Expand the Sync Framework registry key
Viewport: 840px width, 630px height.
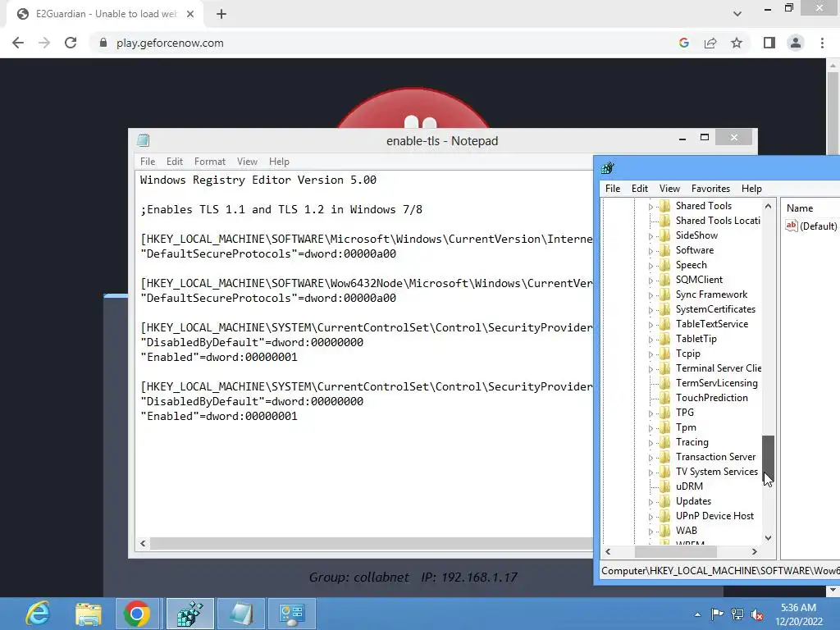(651, 294)
